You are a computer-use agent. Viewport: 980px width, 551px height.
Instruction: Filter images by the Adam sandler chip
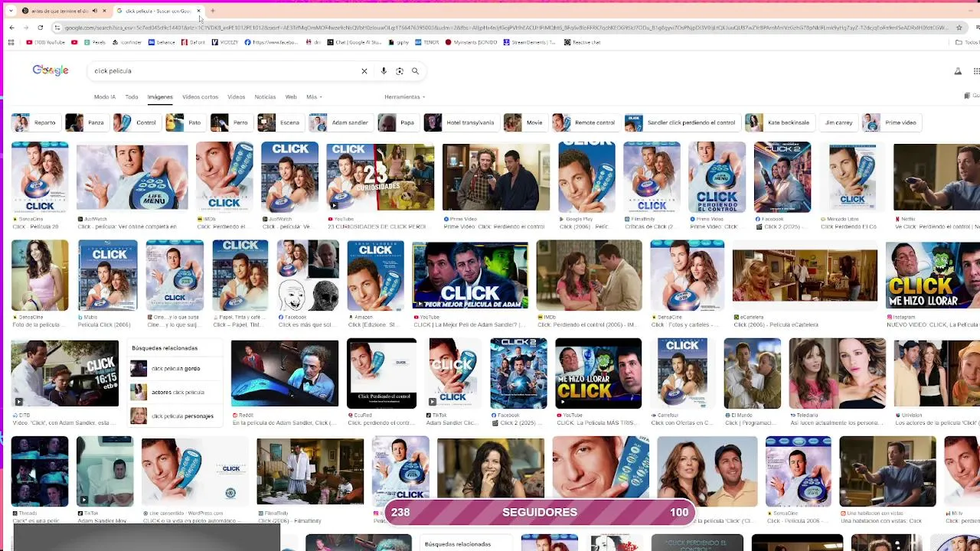pos(341,122)
